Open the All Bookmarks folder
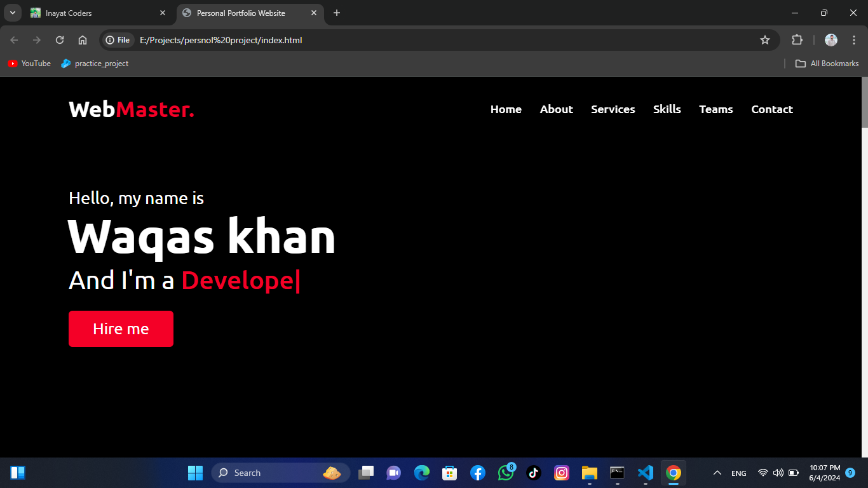The image size is (868, 488). (x=827, y=64)
